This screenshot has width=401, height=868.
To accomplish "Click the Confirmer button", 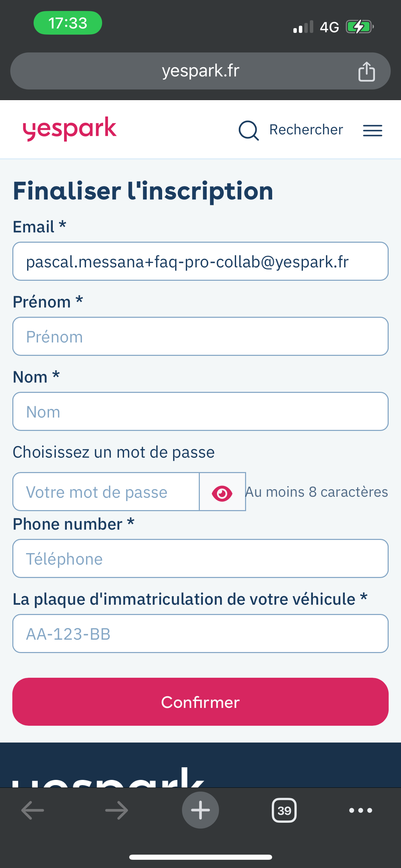I will [200, 702].
